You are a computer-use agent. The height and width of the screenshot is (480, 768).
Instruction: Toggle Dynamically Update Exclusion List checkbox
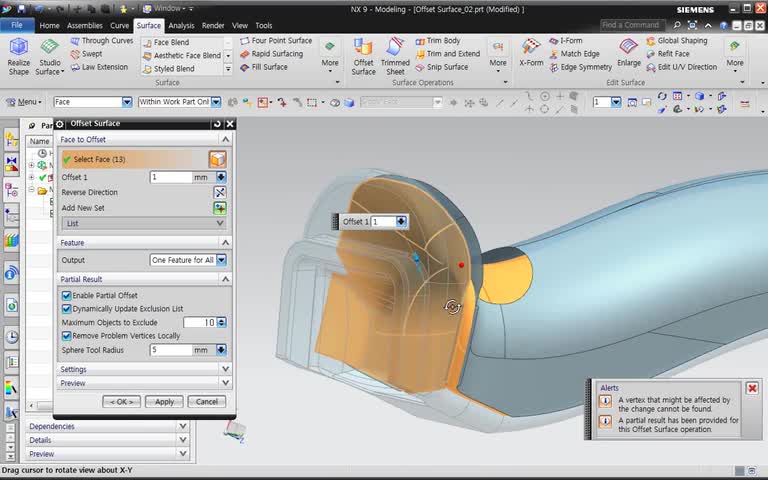[67, 309]
